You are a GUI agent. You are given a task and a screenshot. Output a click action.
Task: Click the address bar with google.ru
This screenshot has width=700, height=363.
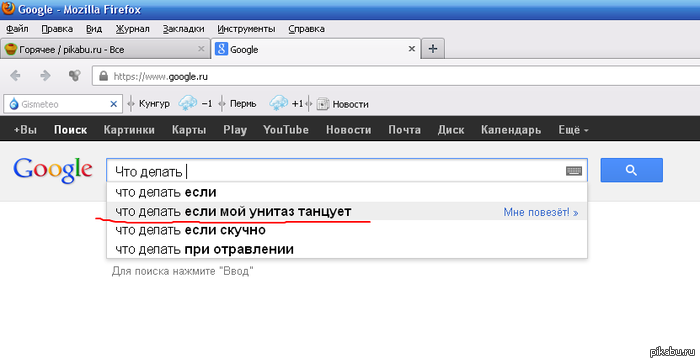(x=396, y=76)
